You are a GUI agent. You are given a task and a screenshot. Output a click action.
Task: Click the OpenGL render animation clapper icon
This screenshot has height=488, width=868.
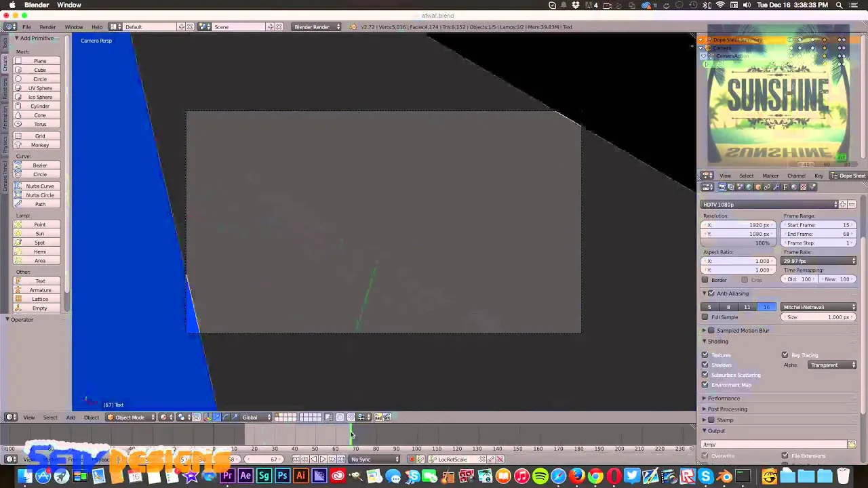tap(387, 418)
